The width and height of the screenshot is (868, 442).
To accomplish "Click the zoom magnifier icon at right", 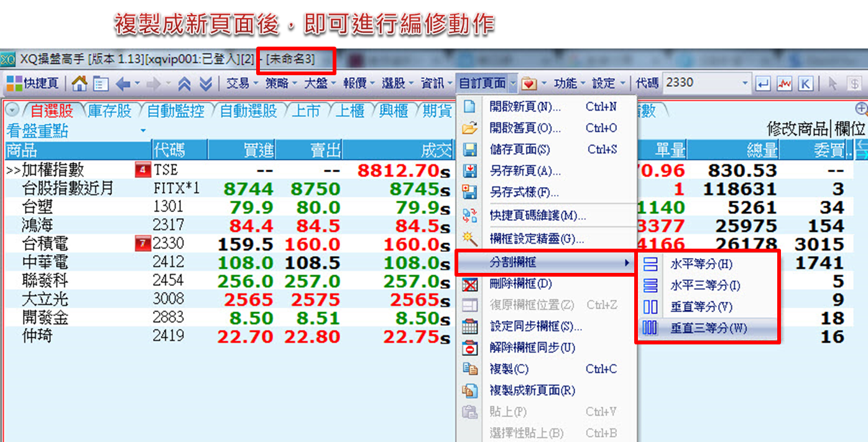I will point(861,109).
